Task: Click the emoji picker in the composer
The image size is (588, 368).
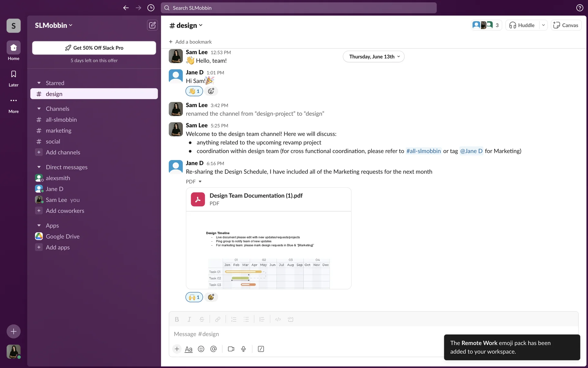Action: pyautogui.click(x=201, y=349)
